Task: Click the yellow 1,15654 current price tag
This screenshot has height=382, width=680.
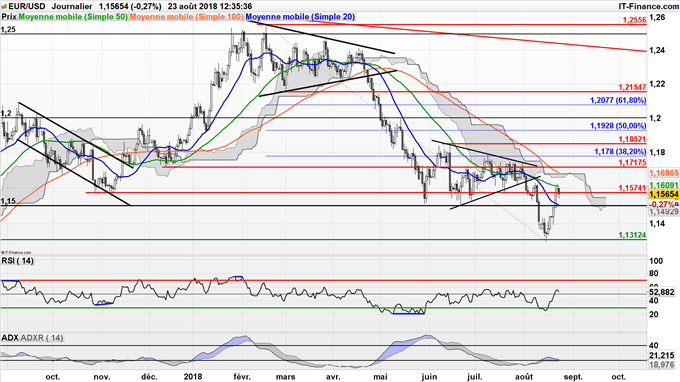Action: tap(664, 194)
